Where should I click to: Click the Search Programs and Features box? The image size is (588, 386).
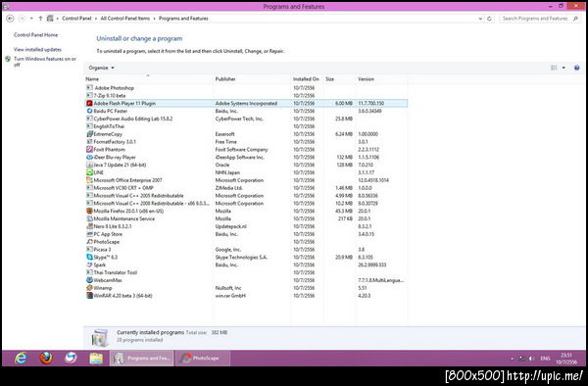540,19
